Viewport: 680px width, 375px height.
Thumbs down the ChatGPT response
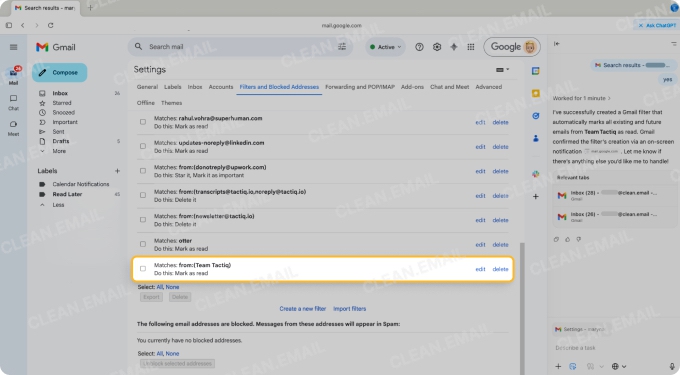(579, 239)
